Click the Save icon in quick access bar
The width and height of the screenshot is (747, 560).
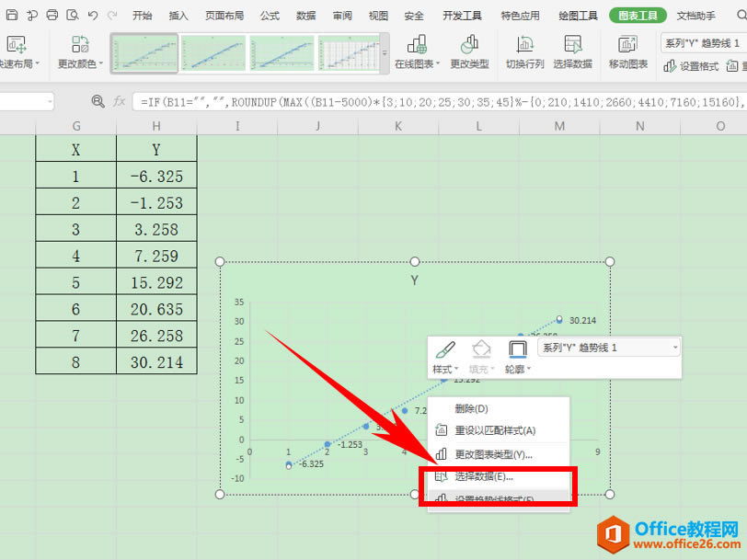tap(11, 15)
